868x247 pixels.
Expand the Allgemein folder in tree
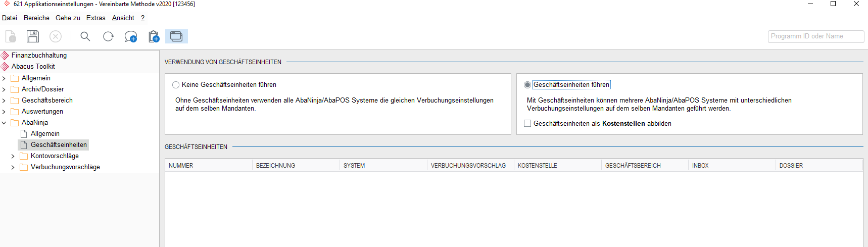coord(4,78)
